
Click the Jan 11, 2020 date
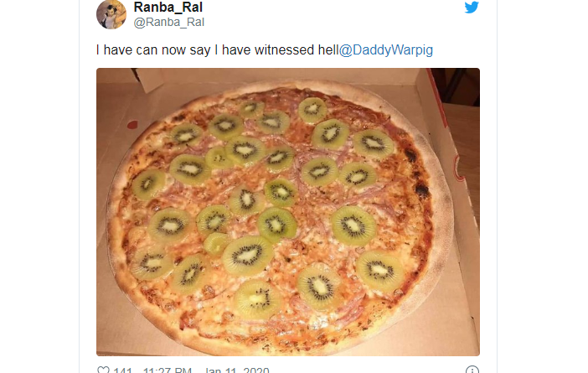click(237, 370)
